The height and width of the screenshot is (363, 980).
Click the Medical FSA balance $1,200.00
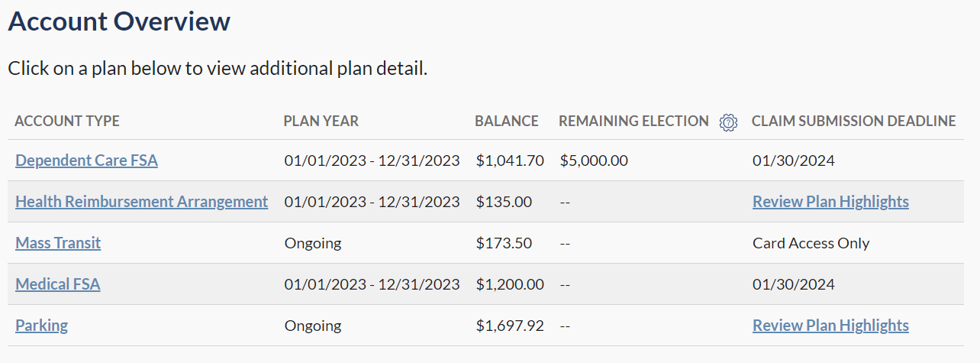coord(509,284)
